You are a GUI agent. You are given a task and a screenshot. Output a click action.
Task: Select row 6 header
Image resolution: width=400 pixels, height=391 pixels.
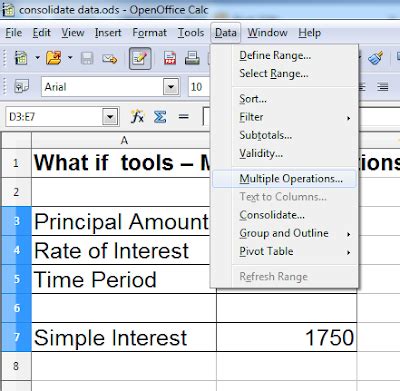point(16,308)
